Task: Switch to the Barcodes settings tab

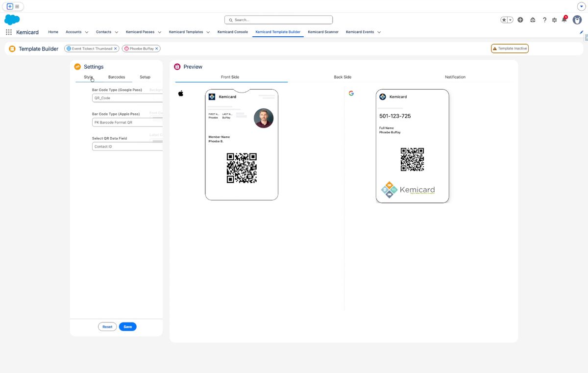Action: coord(117,77)
